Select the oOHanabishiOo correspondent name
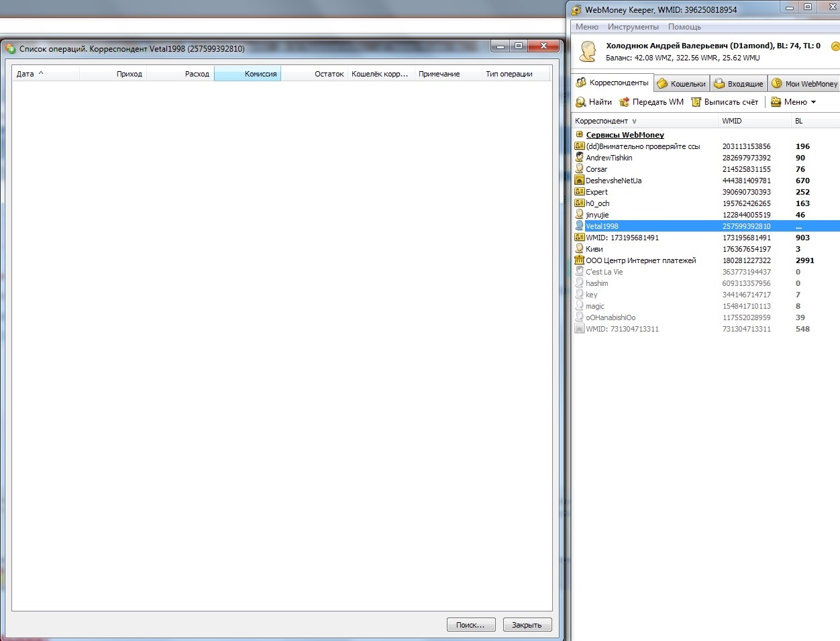 [x=611, y=317]
